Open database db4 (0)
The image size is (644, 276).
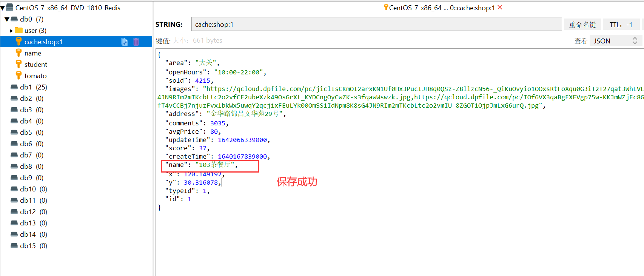point(32,121)
